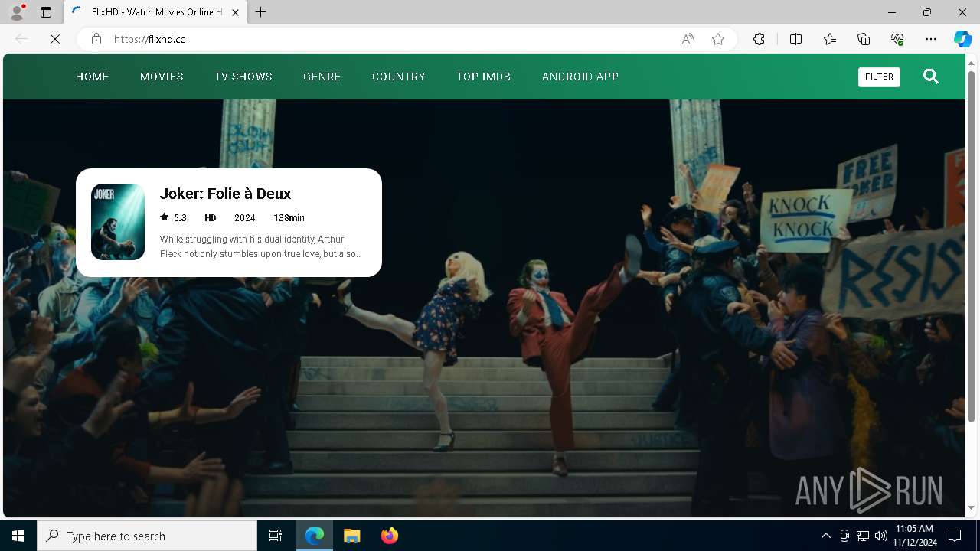Open browser Extensions menu
Image resolution: width=980 pixels, height=551 pixels.
coord(759,39)
